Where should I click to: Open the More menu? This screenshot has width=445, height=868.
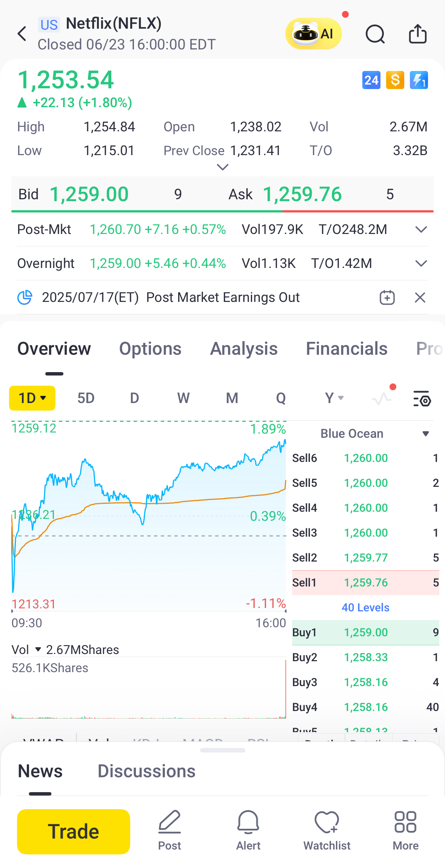click(x=405, y=830)
